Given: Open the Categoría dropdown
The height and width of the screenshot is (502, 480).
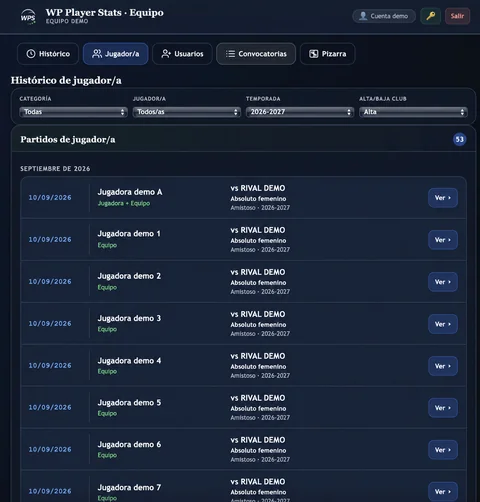Looking at the screenshot, I should pyautogui.click(x=73, y=112).
